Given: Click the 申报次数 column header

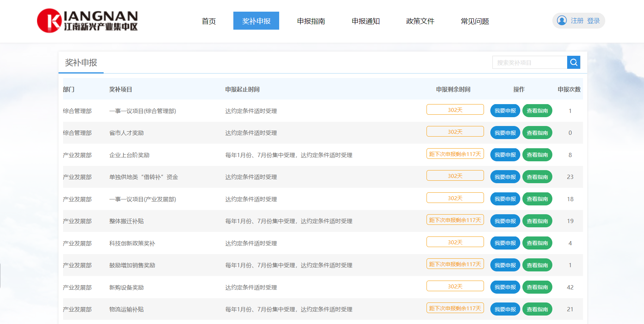Looking at the screenshot, I should (x=569, y=89).
